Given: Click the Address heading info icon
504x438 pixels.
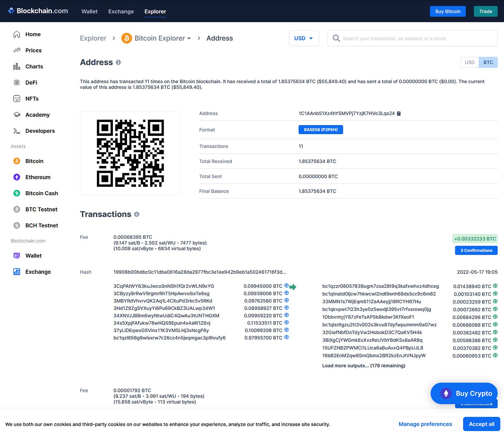Looking at the screenshot, I should pos(118,62).
